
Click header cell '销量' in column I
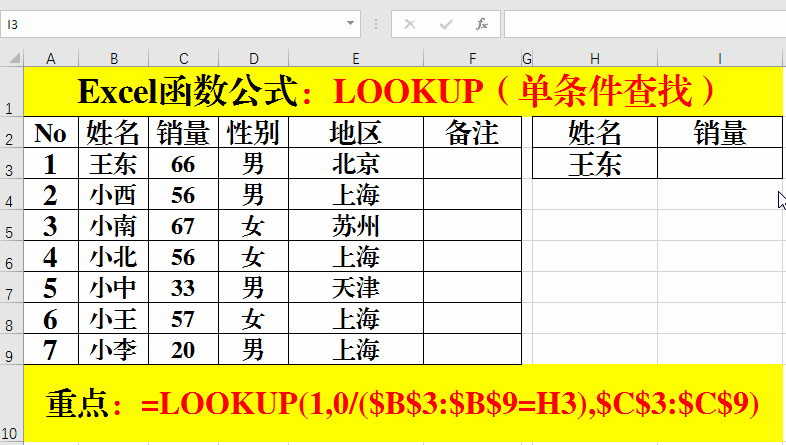click(x=720, y=133)
